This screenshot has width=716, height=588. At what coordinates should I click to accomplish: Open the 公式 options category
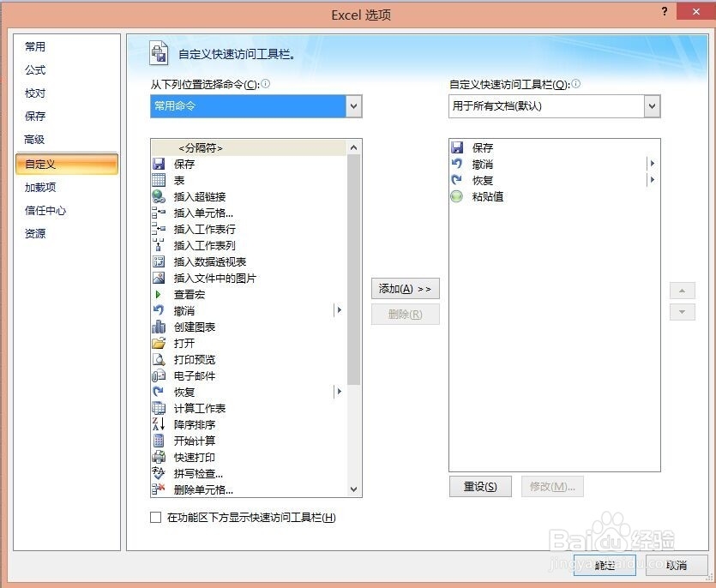tap(34, 69)
